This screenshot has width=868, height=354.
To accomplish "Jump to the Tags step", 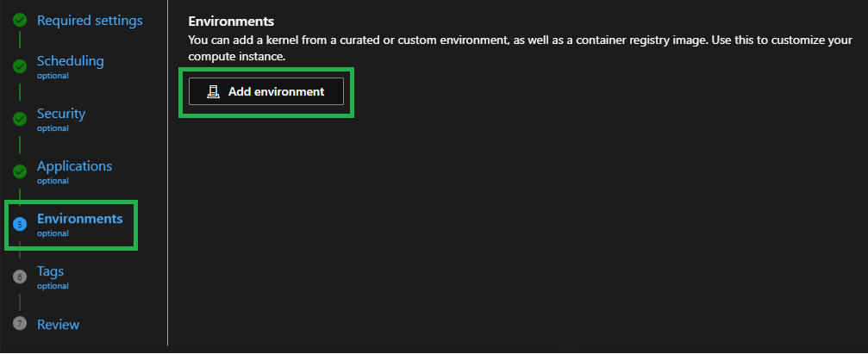I will click(x=50, y=271).
